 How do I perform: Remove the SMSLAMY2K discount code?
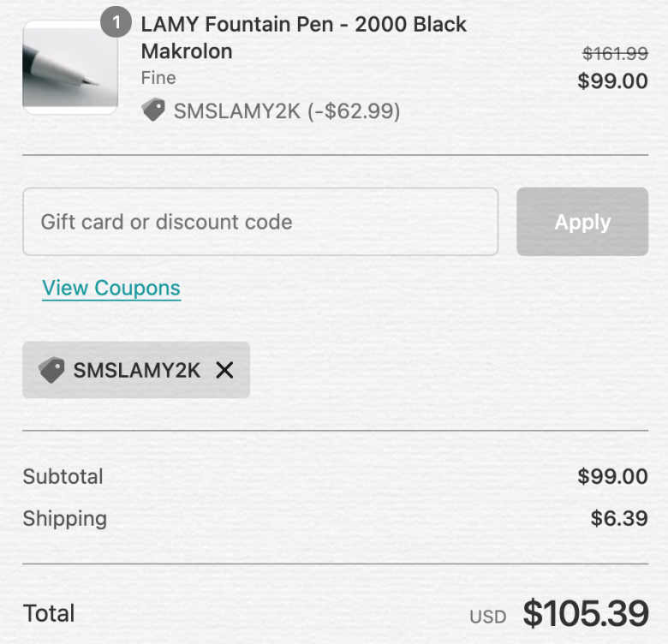coord(224,370)
